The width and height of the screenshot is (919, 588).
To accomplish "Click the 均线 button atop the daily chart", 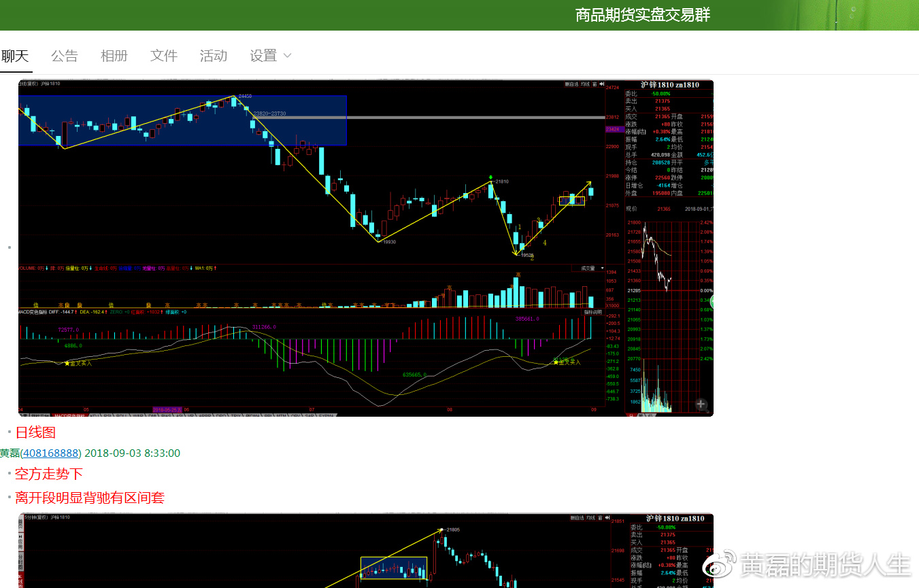I will pos(585,84).
